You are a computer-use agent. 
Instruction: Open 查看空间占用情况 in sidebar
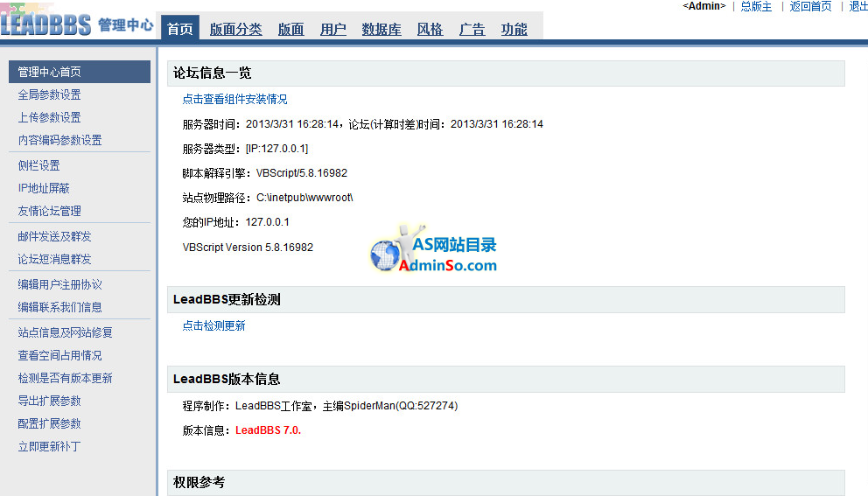[59, 355]
